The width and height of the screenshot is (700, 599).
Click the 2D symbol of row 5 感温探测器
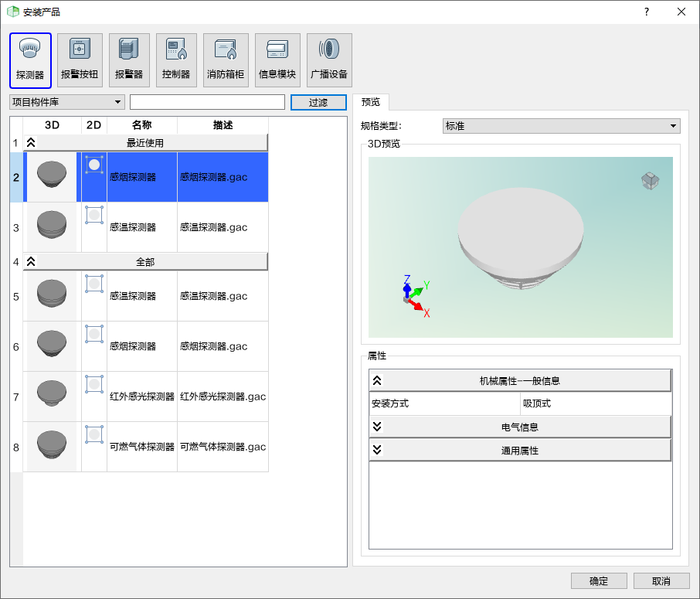94,284
